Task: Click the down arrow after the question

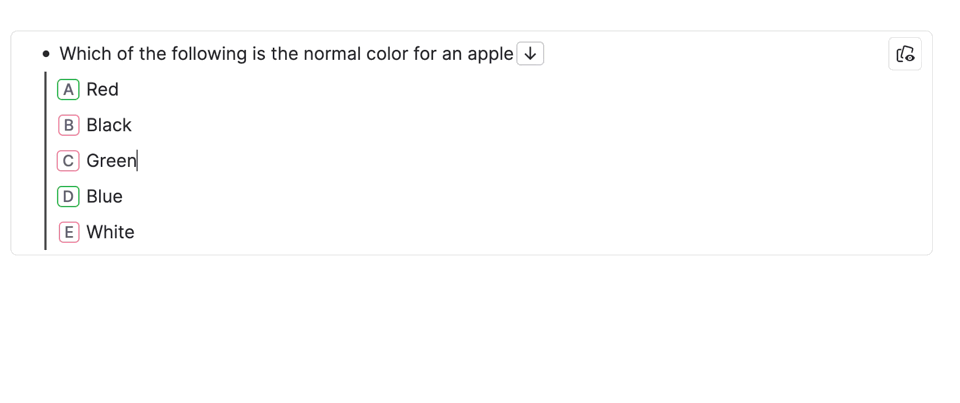Action: tap(530, 54)
